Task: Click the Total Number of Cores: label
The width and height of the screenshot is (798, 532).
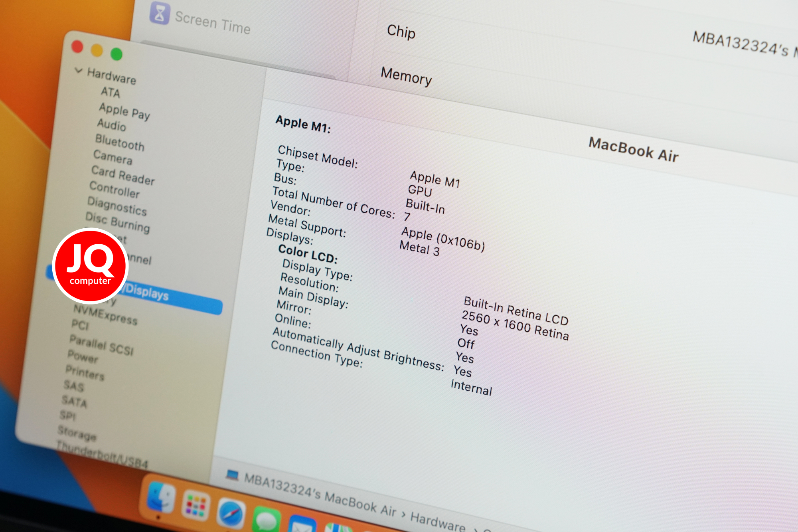Action: 334,203
